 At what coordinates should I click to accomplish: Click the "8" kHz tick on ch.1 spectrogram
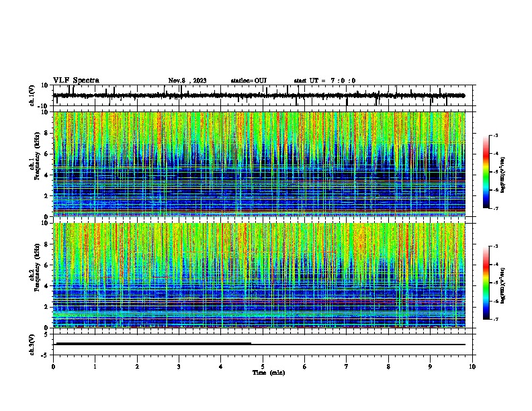tap(46, 133)
